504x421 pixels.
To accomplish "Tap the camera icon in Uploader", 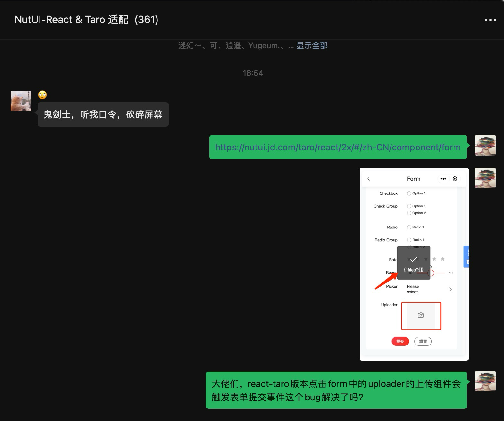I will 421,315.
